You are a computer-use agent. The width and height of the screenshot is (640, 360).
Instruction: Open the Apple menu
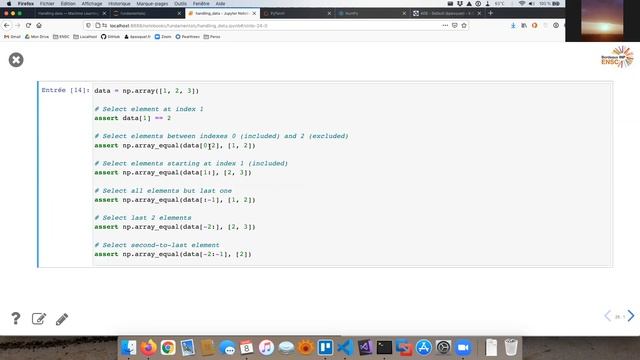coord(9,4)
